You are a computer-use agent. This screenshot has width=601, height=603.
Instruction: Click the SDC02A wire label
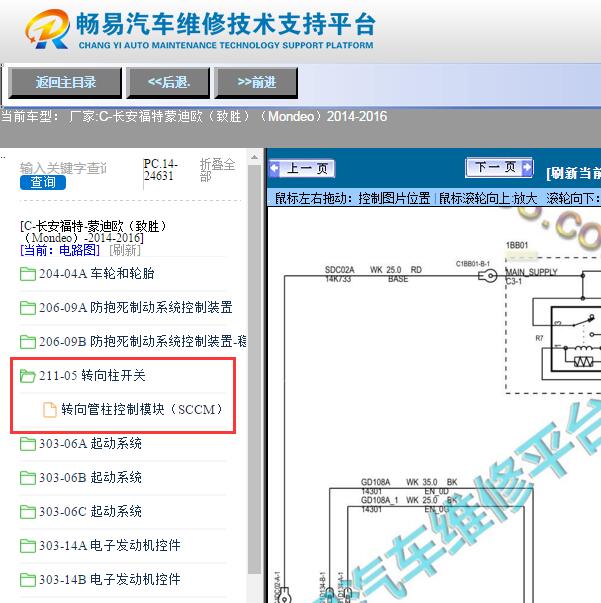pos(340,270)
